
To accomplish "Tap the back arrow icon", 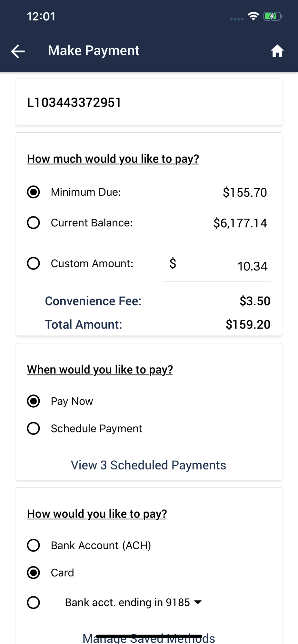I will click(18, 51).
